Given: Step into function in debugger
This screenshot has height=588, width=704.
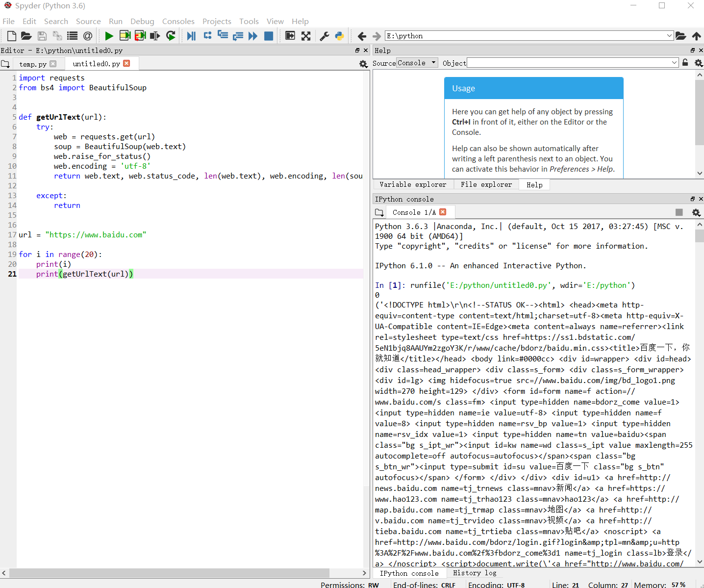Looking at the screenshot, I should coord(223,36).
